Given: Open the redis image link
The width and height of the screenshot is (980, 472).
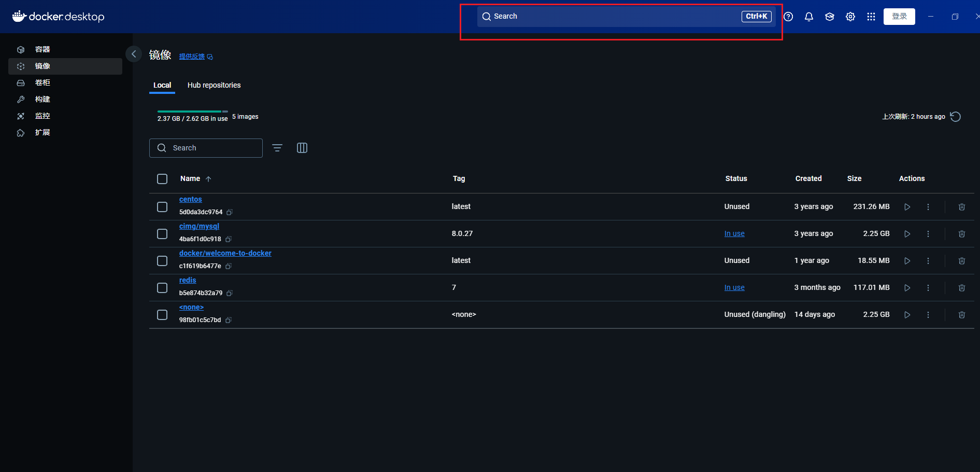Looking at the screenshot, I should (188, 280).
